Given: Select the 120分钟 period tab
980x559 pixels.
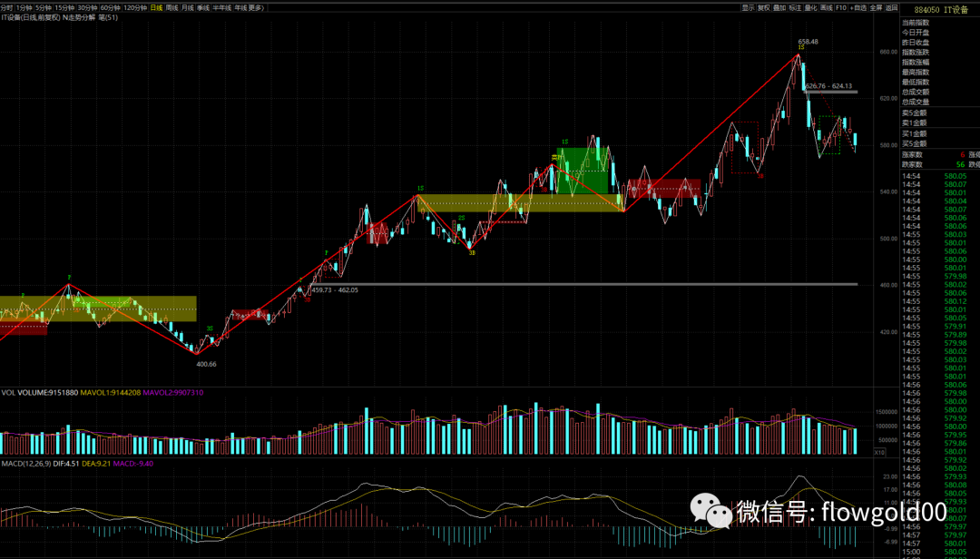Looking at the screenshot, I should [x=135, y=8].
